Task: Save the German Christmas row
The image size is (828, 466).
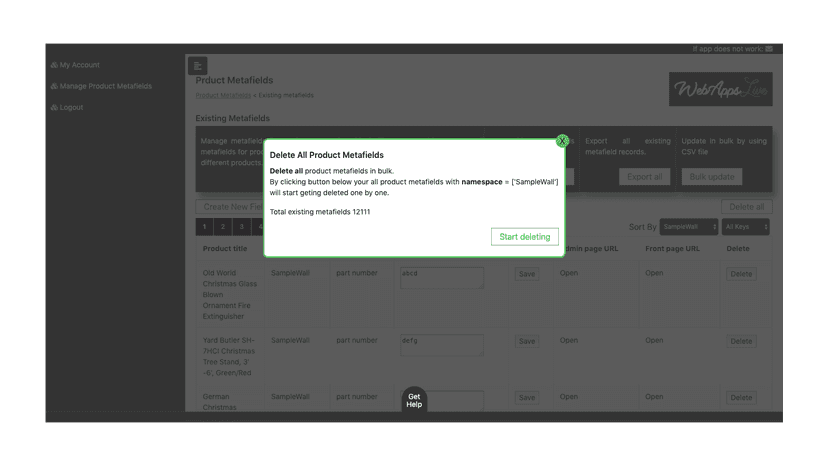Action: [526, 397]
